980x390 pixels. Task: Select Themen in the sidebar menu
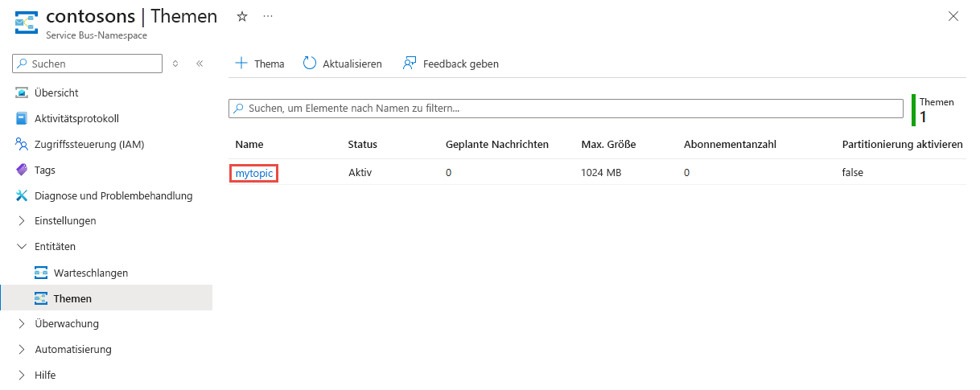pyautogui.click(x=72, y=299)
